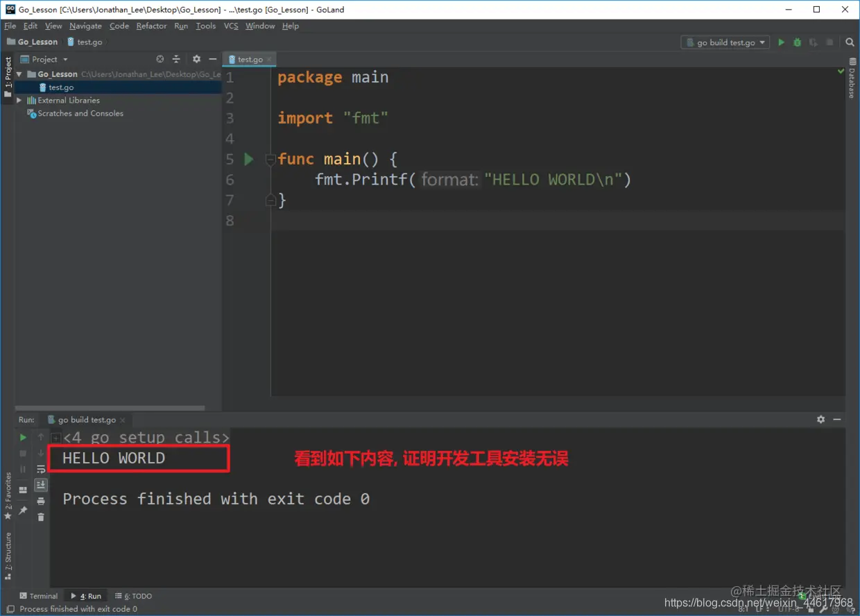Select test.go file in Project tree
860x616 pixels.
tap(61, 87)
